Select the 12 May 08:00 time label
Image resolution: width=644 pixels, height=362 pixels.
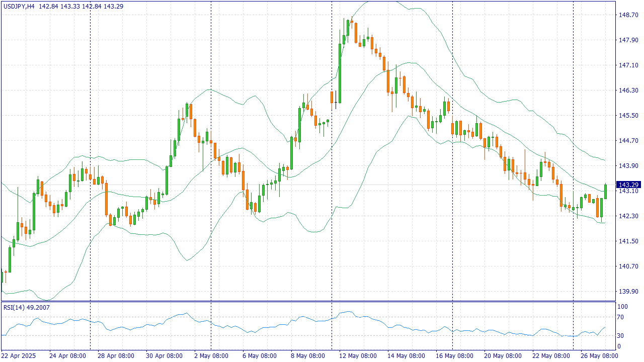pos(358,355)
